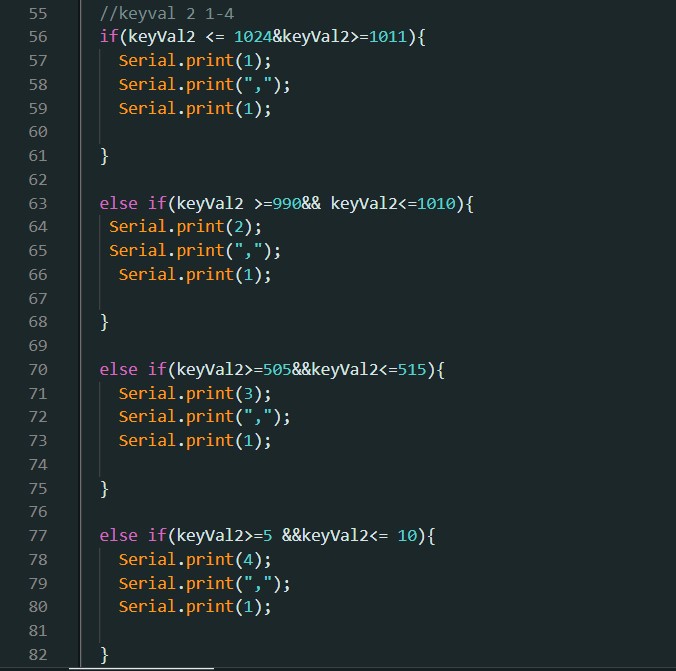Place cursor on the number 1011

tap(388, 37)
